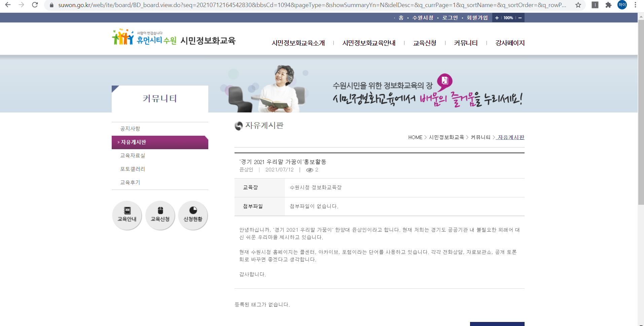Go to 교육자료실 in the sidebar
644x326 pixels.
click(x=133, y=156)
